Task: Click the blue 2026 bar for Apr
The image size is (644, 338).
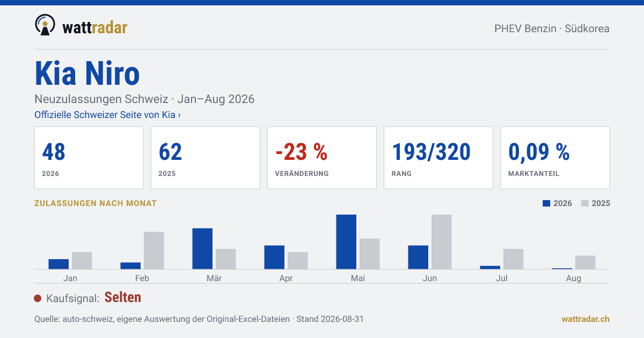Action: (274, 258)
